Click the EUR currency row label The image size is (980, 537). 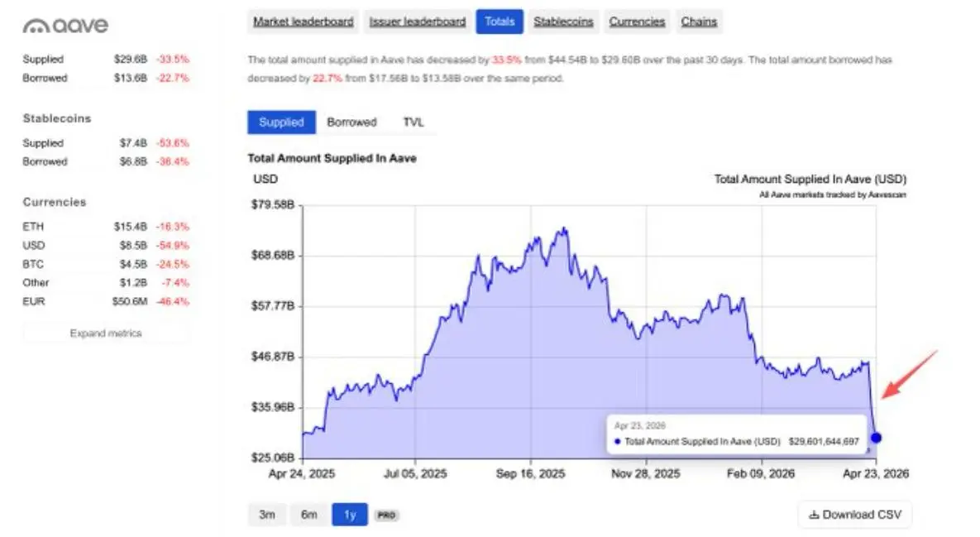tap(34, 301)
